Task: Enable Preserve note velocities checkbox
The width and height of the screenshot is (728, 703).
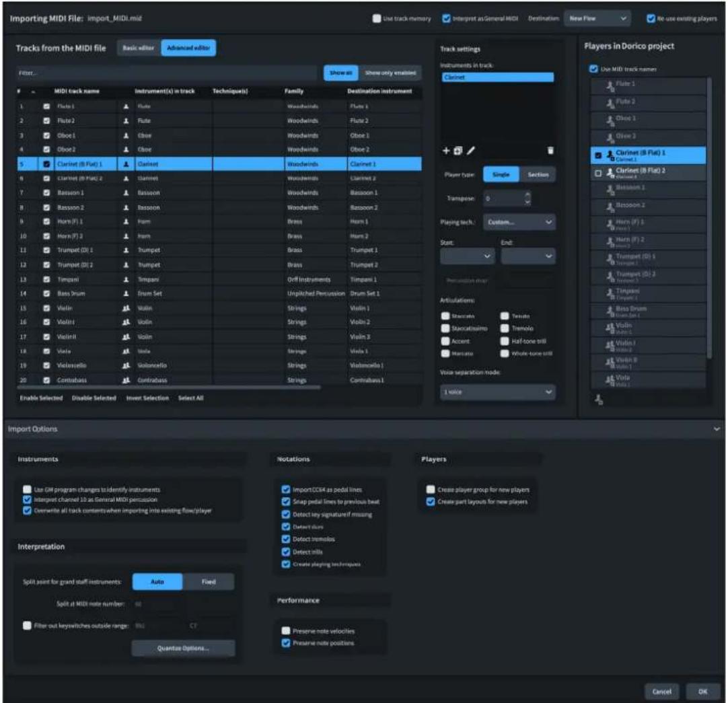Action: point(286,631)
